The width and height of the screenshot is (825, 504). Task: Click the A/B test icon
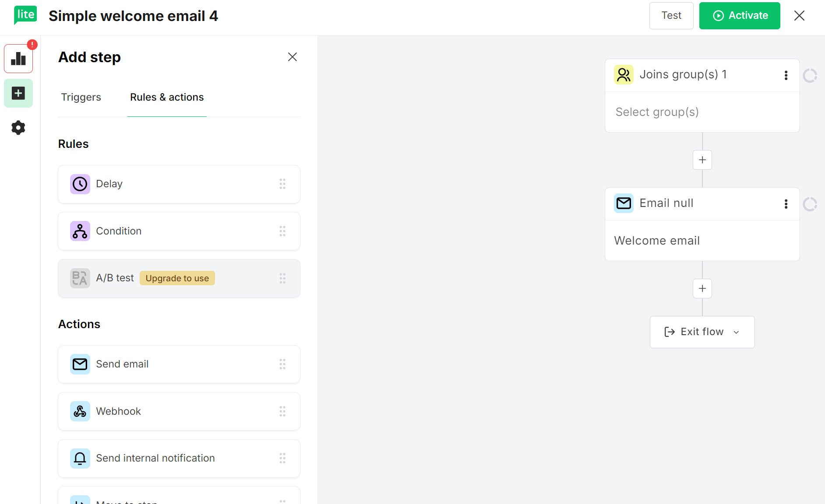80,278
